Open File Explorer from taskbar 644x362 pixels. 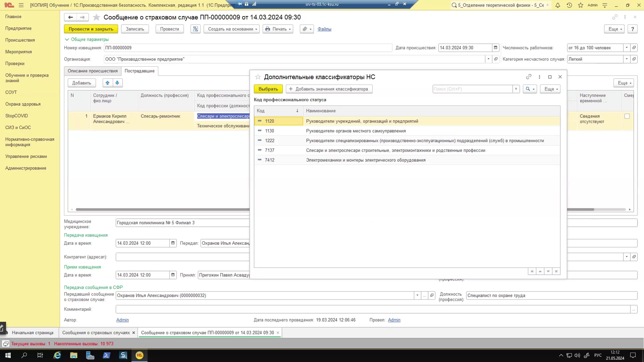tap(74, 355)
